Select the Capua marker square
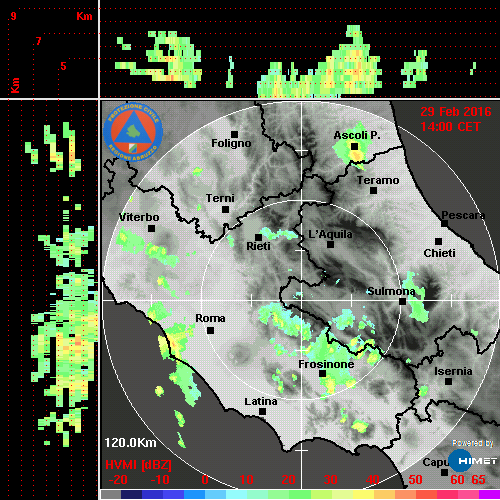Image resolution: width=500 pixels, height=500 pixels. [x=444, y=472]
